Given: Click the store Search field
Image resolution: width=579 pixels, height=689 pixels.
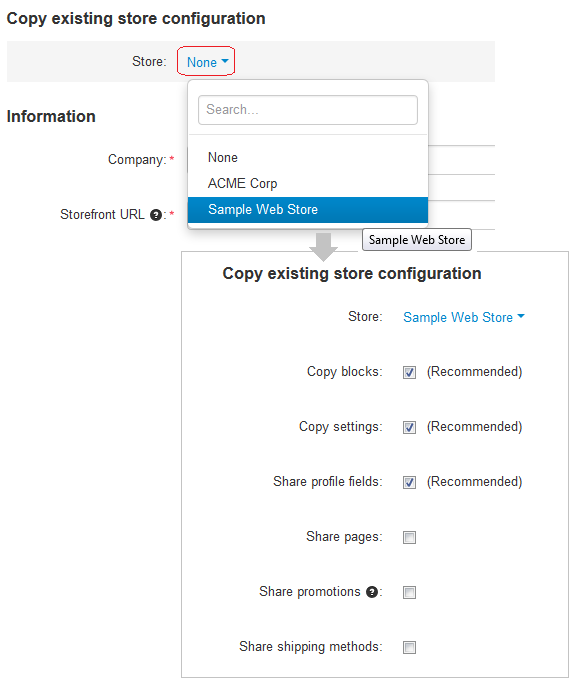Looking at the screenshot, I should pos(308,110).
